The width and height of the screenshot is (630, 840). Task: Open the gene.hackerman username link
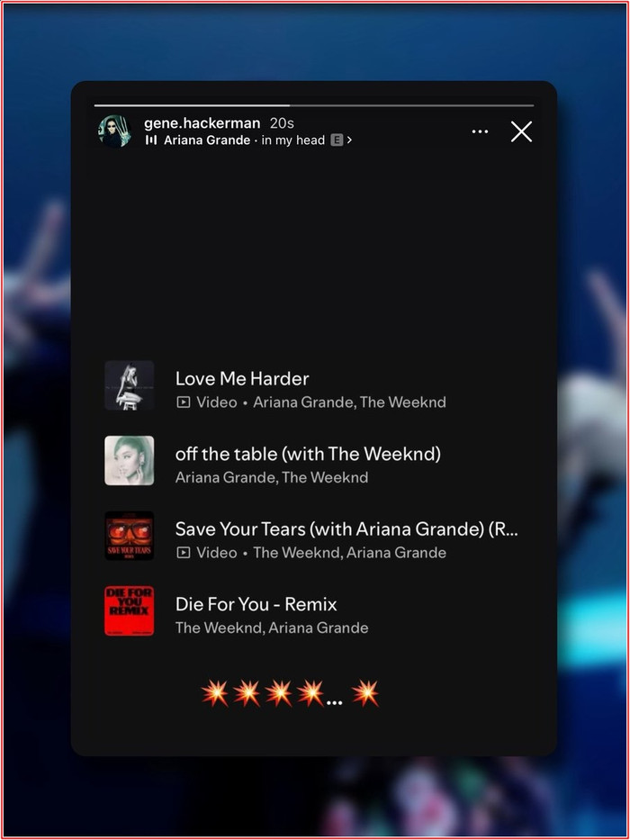click(202, 123)
